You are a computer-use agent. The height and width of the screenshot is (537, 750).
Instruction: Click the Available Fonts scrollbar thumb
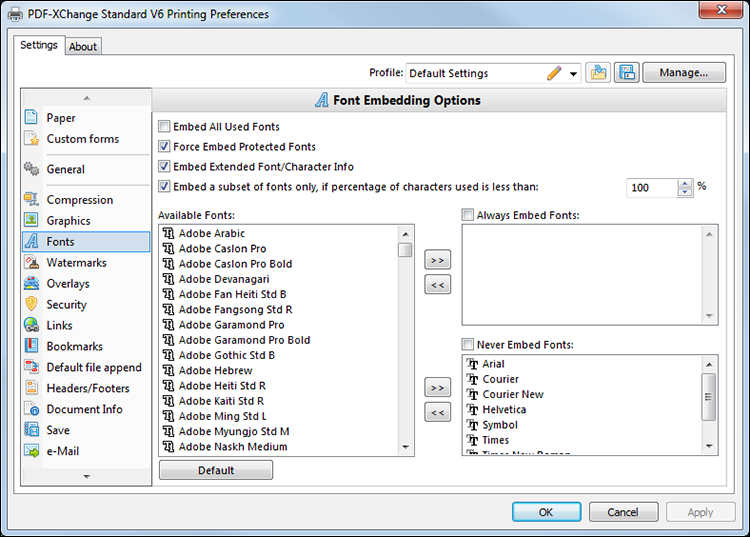(x=406, y=250)
